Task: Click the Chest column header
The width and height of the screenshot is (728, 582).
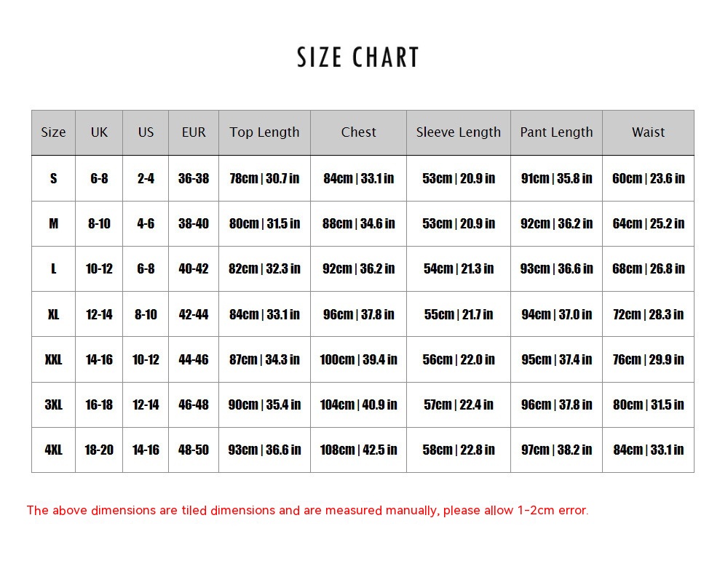Action: 358,132
